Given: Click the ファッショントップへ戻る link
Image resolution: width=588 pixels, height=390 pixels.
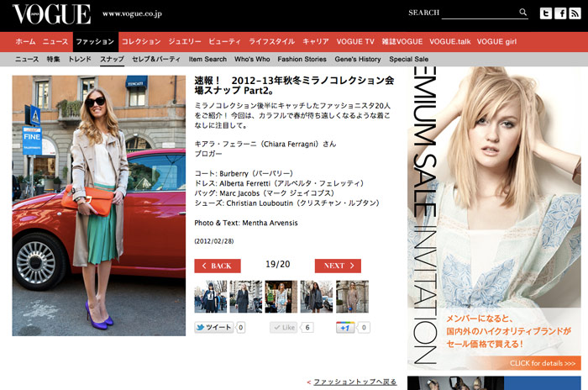Looking at the screenshot, I should [x=354, y=382].
